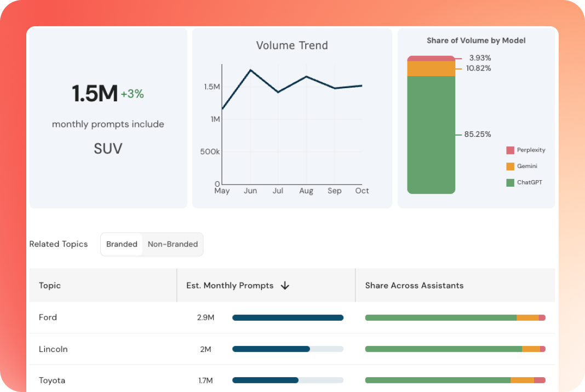This screenshot has width=585, height=392.
Task: Expand the Ford topic row
Action: (48, 318)
